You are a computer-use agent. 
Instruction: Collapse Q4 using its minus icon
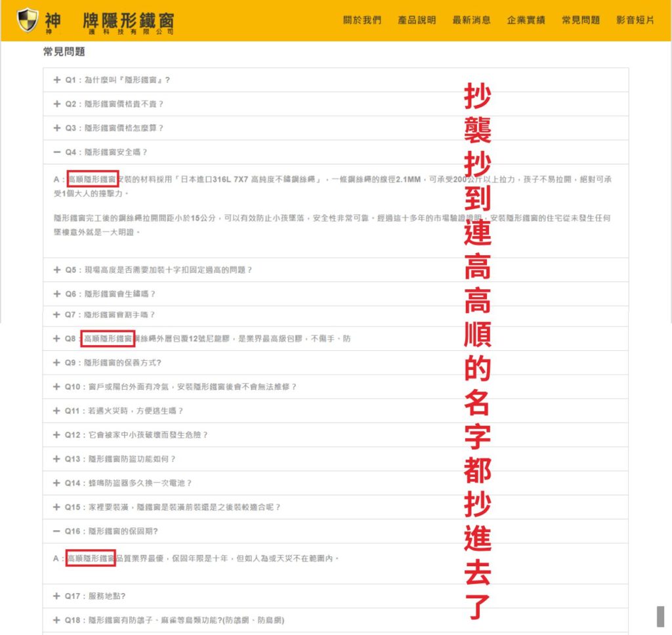(56, 152)
